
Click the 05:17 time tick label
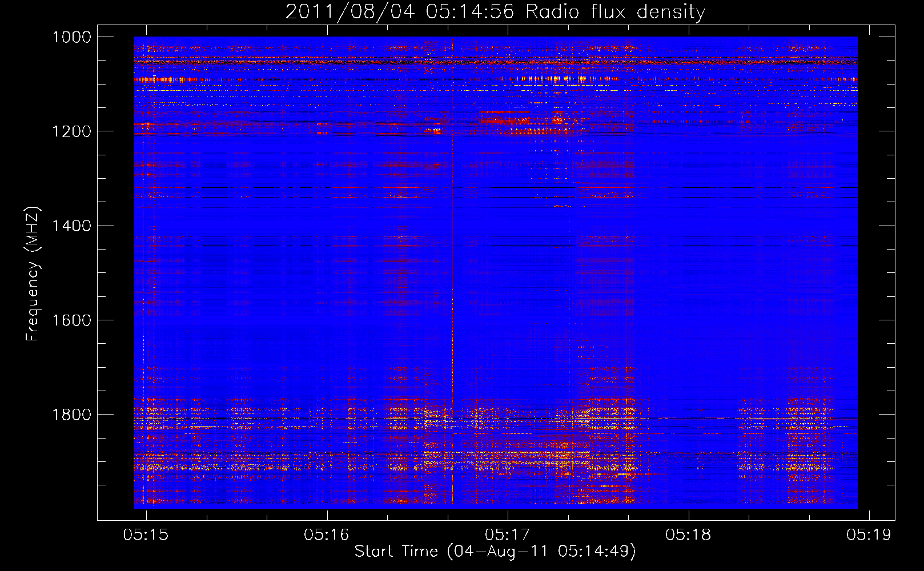click(508, 535)
